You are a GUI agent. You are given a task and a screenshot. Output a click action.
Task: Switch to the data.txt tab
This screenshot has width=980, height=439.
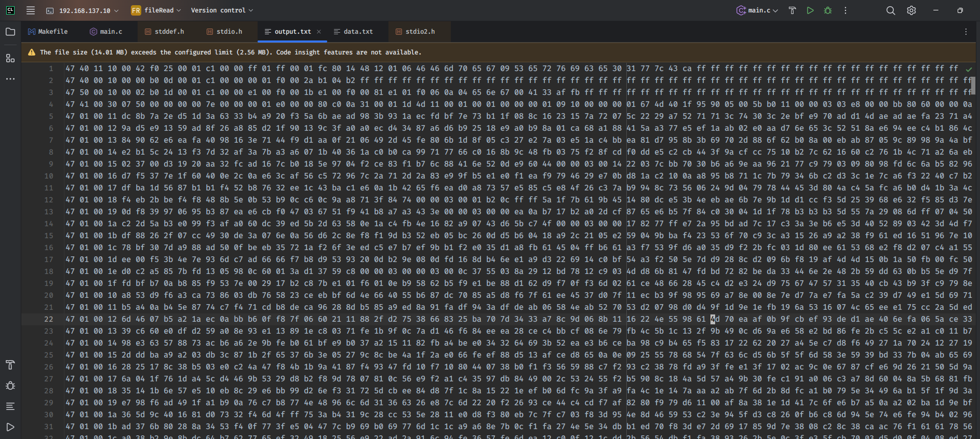point(353,32)
